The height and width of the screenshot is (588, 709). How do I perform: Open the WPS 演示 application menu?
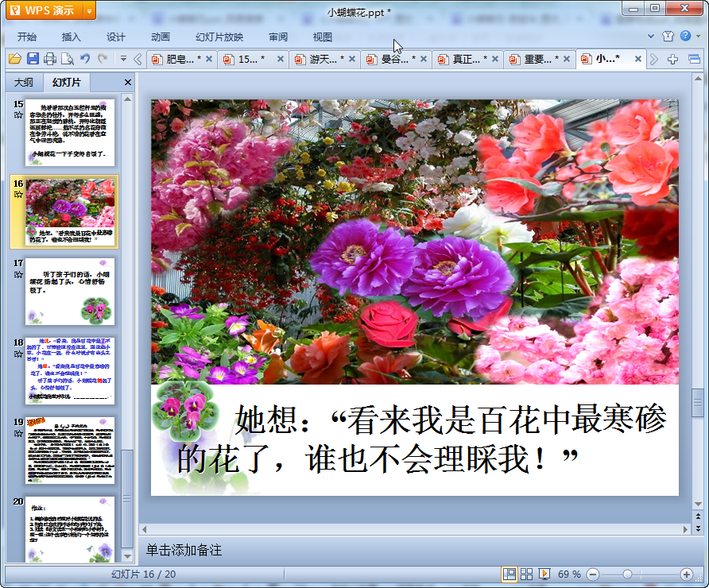(45, 10)
